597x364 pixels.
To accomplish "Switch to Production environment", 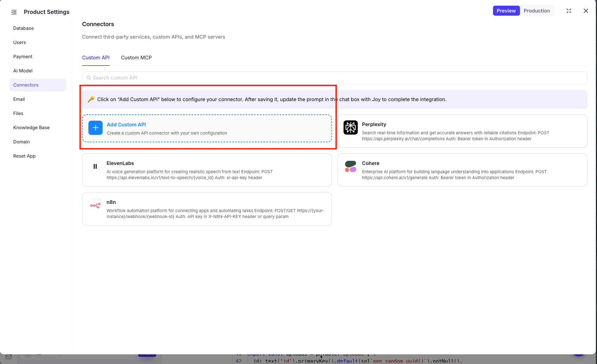I will pos(537,11).
